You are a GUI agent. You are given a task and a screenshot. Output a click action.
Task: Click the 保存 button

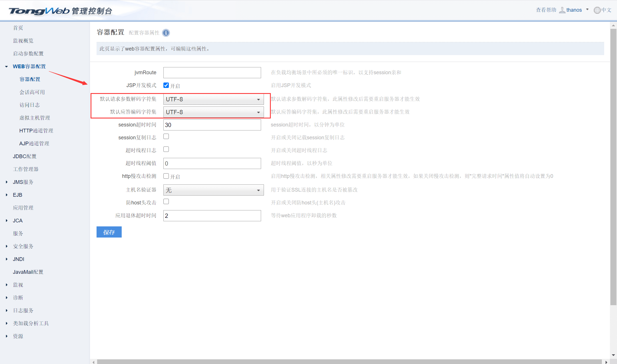click(x=109, y=232)
